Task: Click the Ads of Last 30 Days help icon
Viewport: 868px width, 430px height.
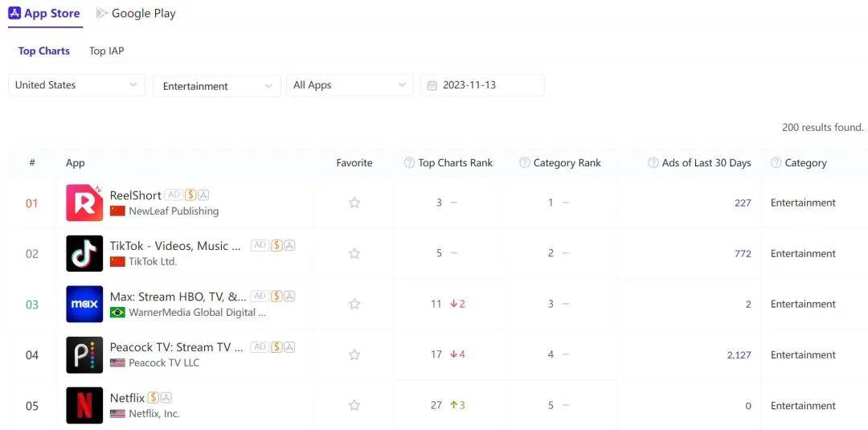Action: click(653, 163)
